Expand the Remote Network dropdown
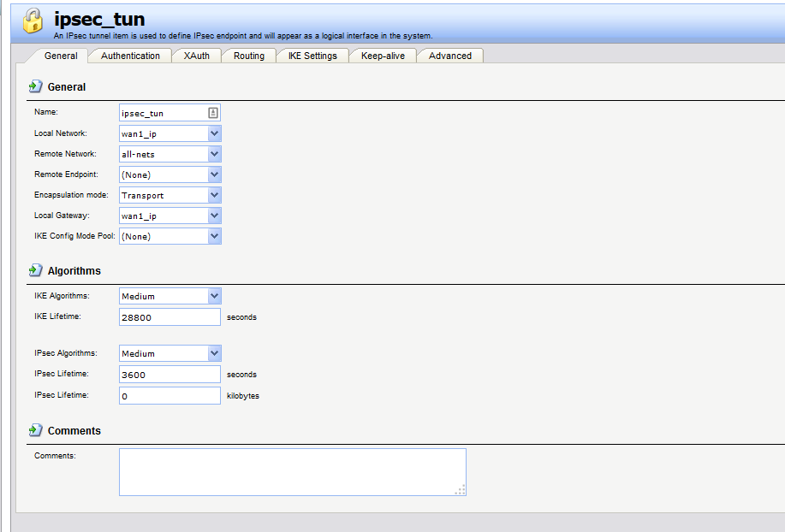The width and height of the screenshot is (785, 532). click(x=214, y=154)
